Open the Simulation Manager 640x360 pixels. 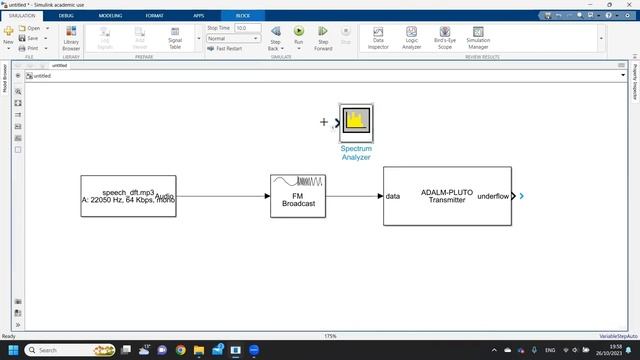tap(478, 38)
